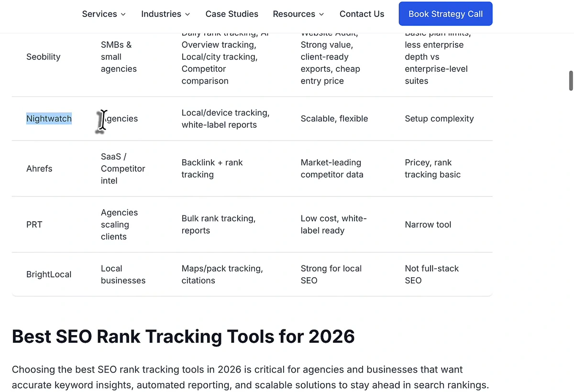
Task: Expand the Industries navigation menu
Action: point(166,14)
